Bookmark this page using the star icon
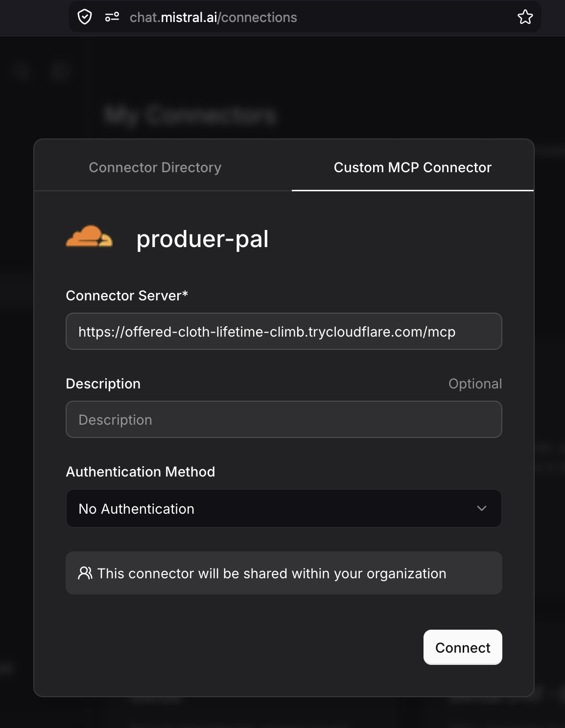The width and height of the screenshot is (565, 728). pyautogui.click(x=525, y=17)
